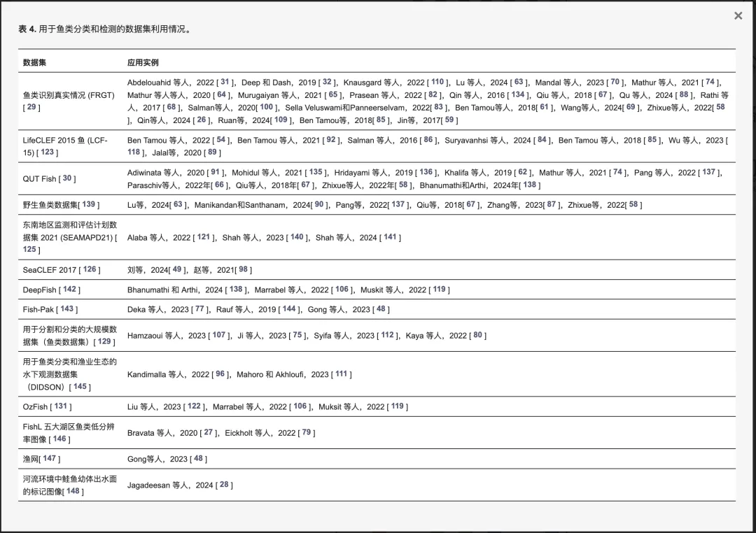The image size is (756, 533).
Task: Click citation 107 for Hamzaoui 2023
Action: click(x=219, y=335)
